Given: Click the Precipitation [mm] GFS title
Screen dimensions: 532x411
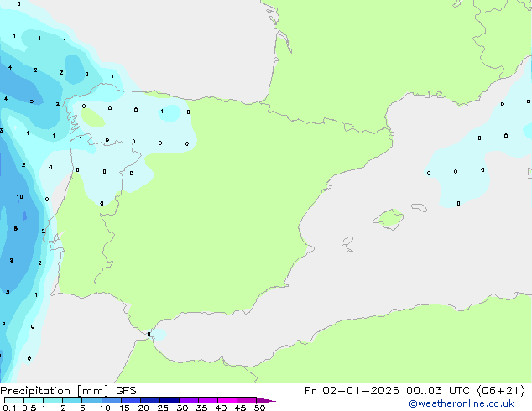Looking at the screenshot, I should tap(68, 391).
